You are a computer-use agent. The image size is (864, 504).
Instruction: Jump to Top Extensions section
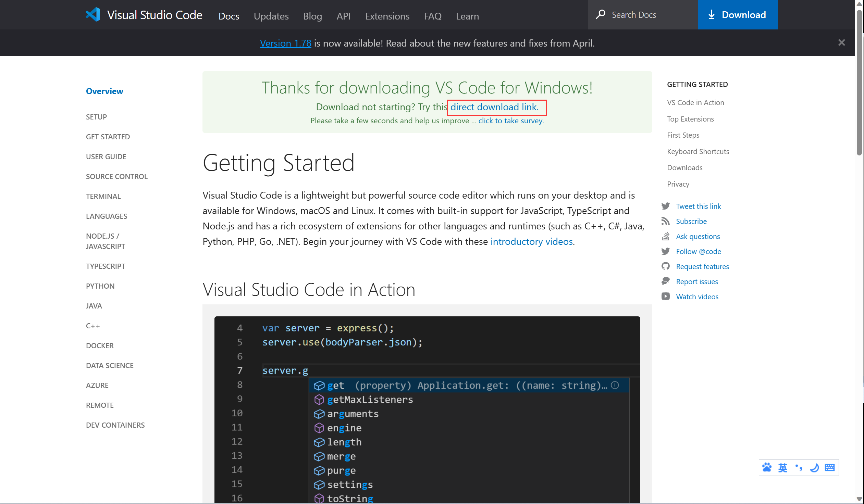[x=690, y=119]
